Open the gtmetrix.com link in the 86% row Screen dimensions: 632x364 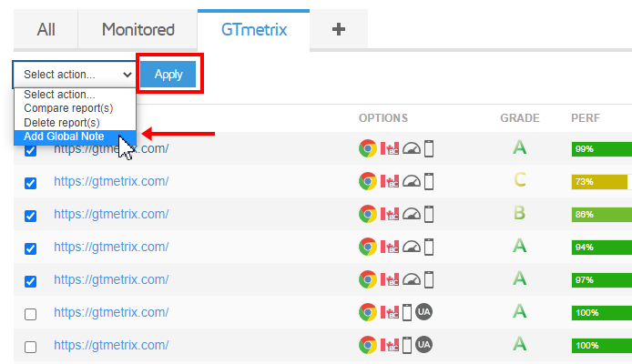(111, 214)
